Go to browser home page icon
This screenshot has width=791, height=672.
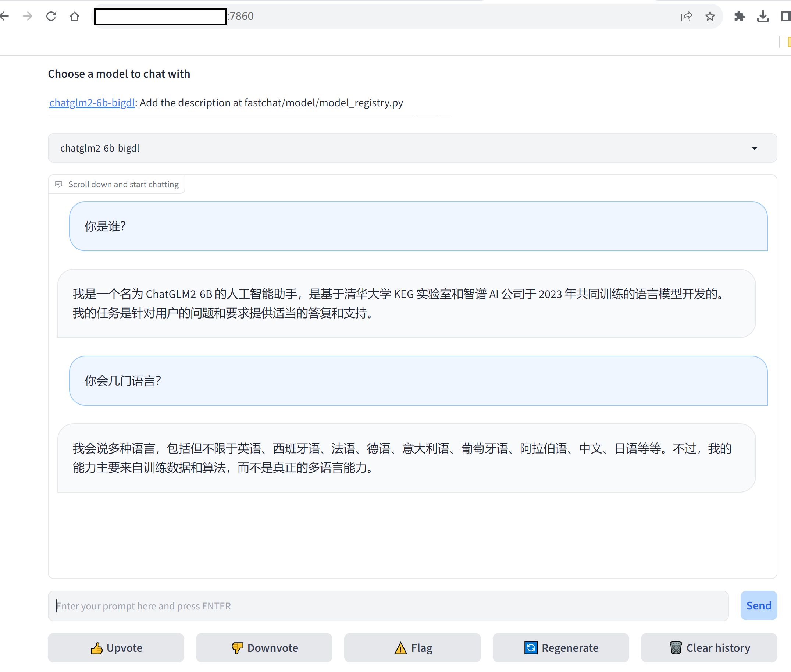[75, 16]
